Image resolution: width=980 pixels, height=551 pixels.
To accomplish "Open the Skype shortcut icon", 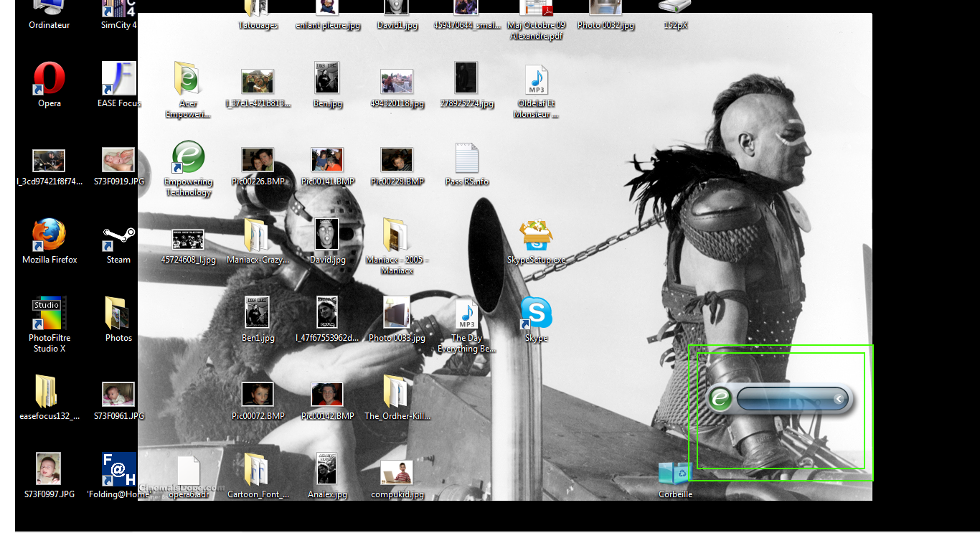I will pos(536,314).
